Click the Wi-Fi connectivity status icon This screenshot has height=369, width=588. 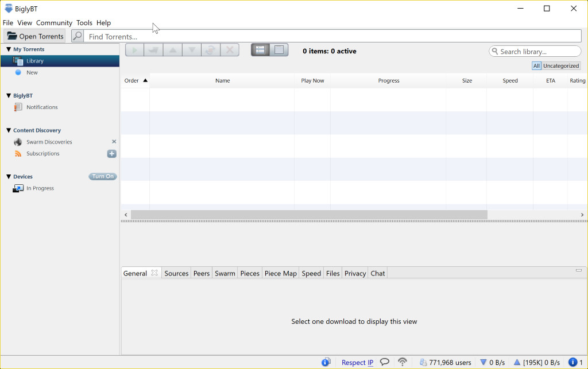(403, 362)
